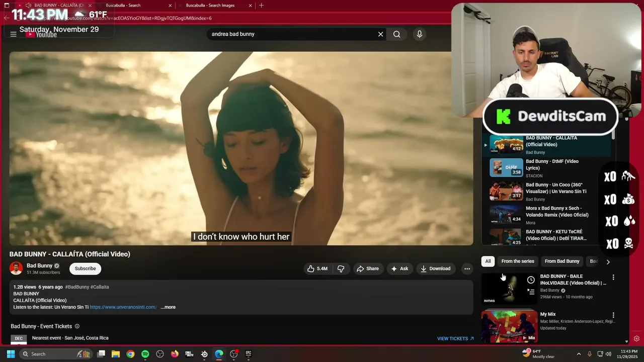644x362 pixels.
Task: Play Volando Remix playlist item
Action: (x=545, y=215)
